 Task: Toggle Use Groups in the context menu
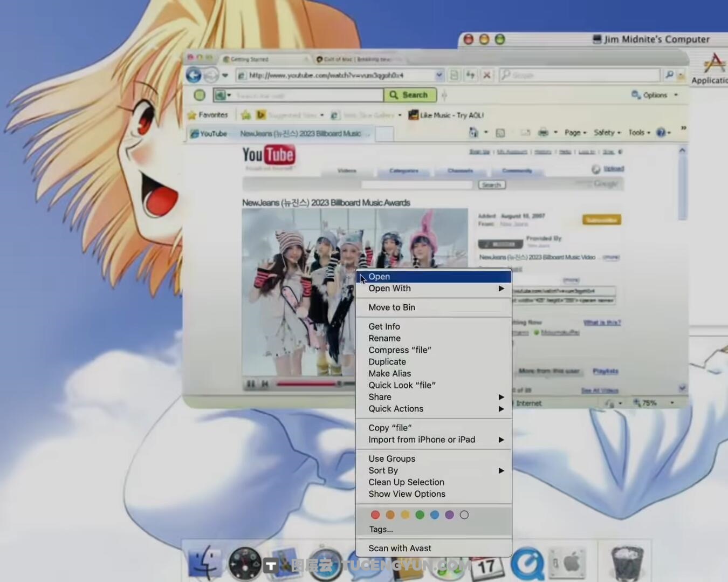pyautogui.click(x=392, y=458)
